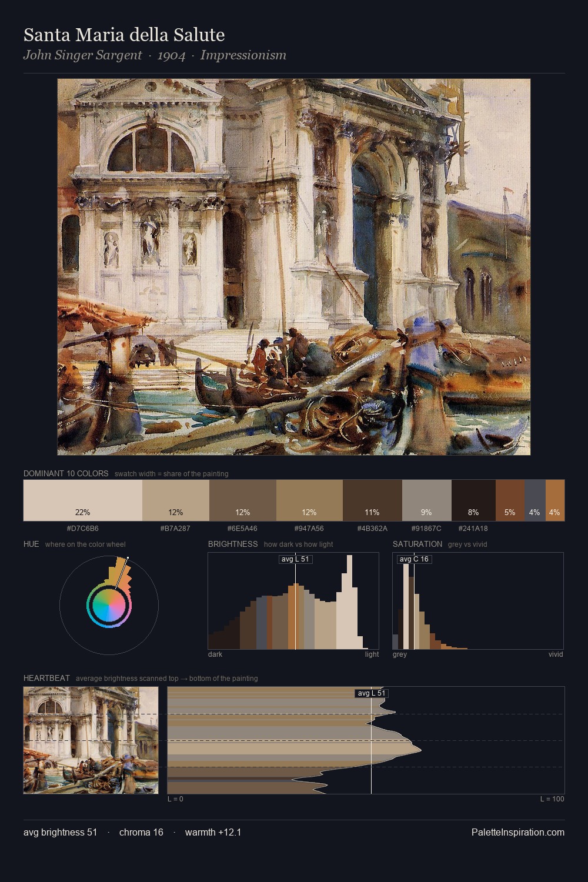Screen dimensions: 588x882
Task: Choose the 12% swatch above #947A56
Action: click(309, 500)
